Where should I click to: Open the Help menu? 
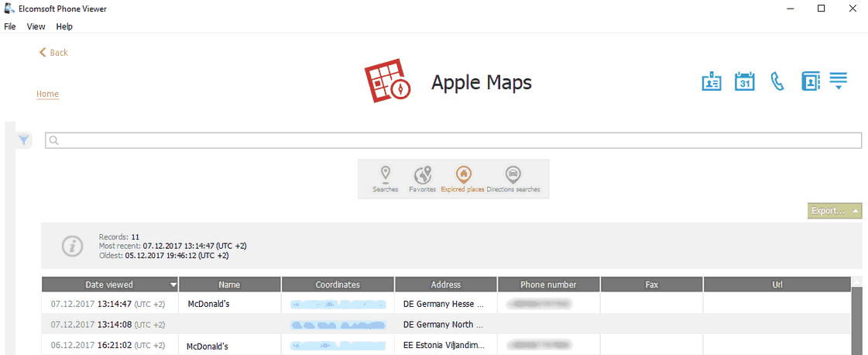pyautogui.click(x=64, y=26)
